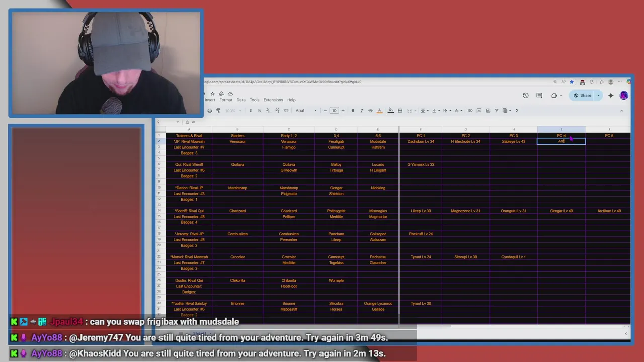644x362 pixels.
Task: Open the fill color picker
Action: point(391,110)
